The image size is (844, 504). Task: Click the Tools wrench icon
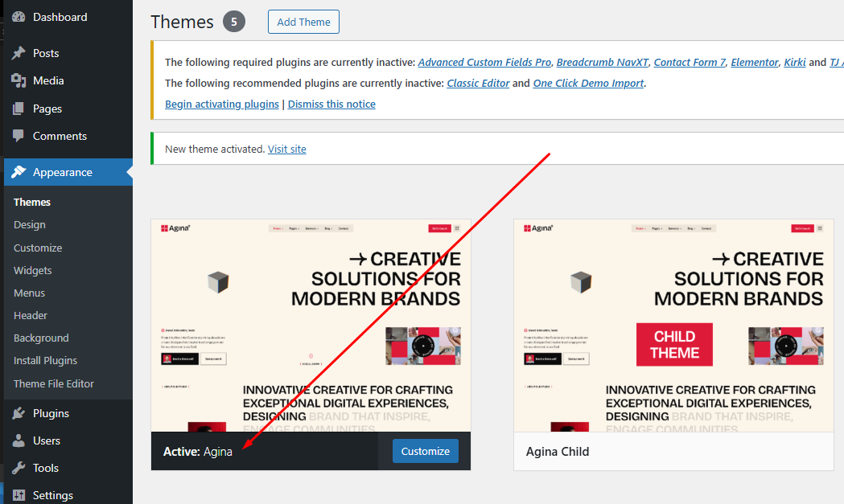point(19,468)
